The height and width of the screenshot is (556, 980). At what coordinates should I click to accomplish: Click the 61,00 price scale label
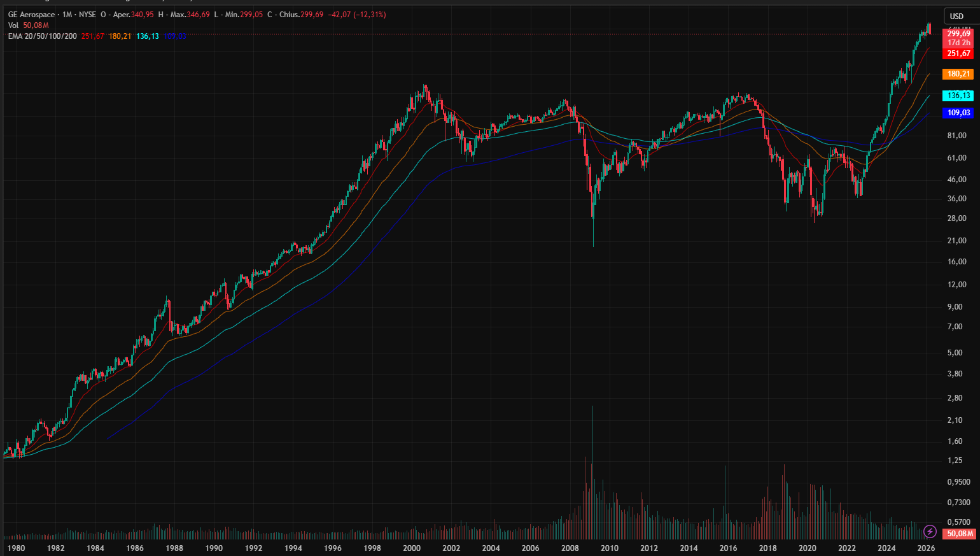coord(957,158)
